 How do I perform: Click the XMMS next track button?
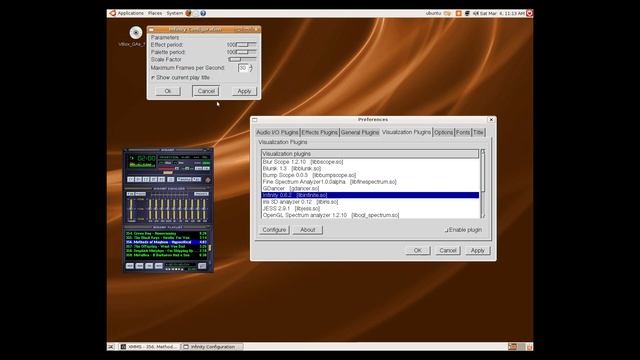click(x=161, y=180)
